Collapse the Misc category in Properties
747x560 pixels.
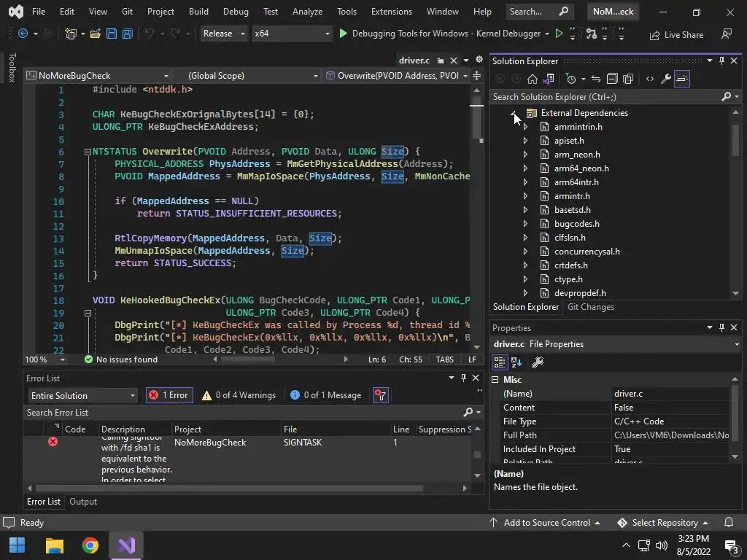pos(495,379)
